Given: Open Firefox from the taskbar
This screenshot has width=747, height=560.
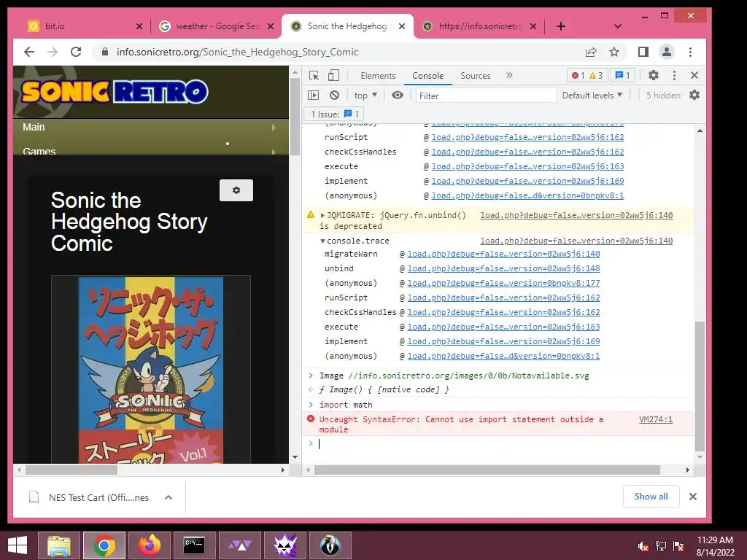Looking at the screenshot, I should click(150, 545).
